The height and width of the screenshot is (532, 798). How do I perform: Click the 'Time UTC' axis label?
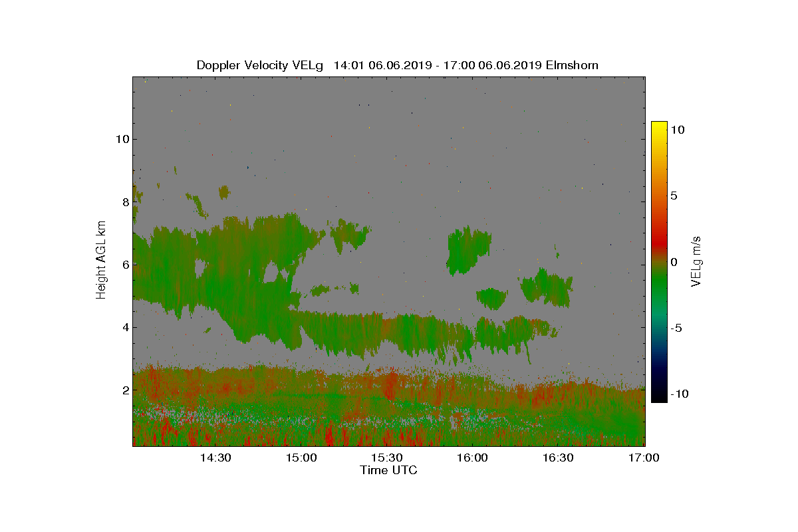[389, 470]
